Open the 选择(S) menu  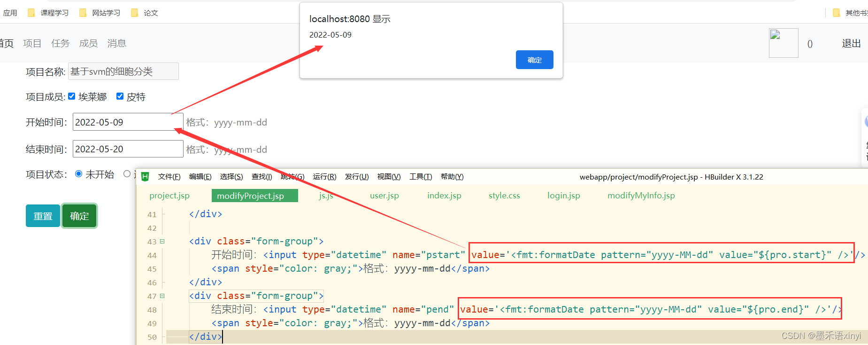coord(231,177)
